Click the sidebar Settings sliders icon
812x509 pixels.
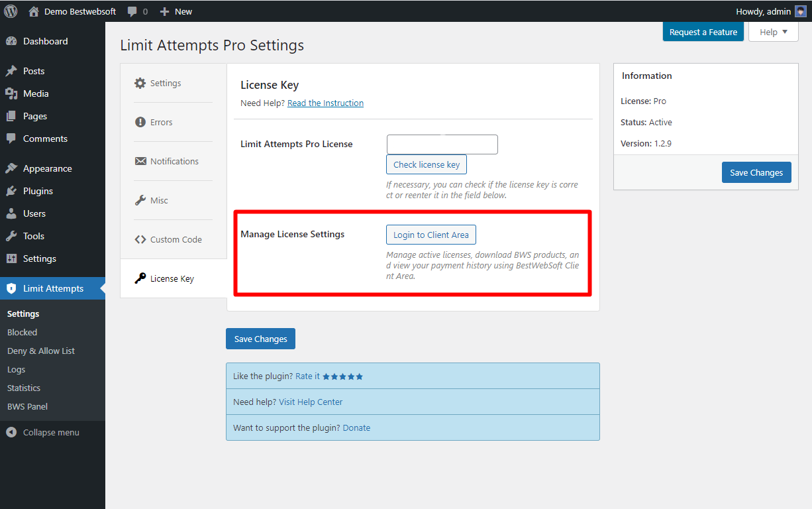(x=11, y=258)
